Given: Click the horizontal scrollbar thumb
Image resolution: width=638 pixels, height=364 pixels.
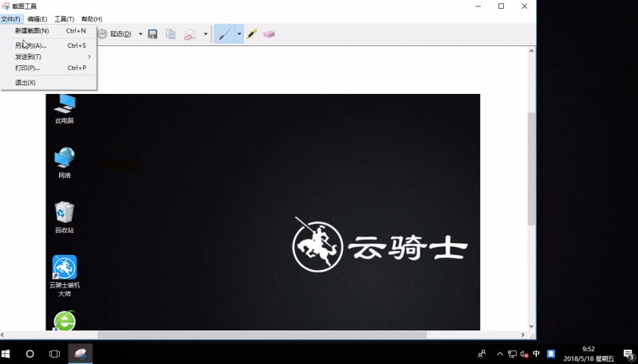Looking at the screenshot, I should (262, 335).
